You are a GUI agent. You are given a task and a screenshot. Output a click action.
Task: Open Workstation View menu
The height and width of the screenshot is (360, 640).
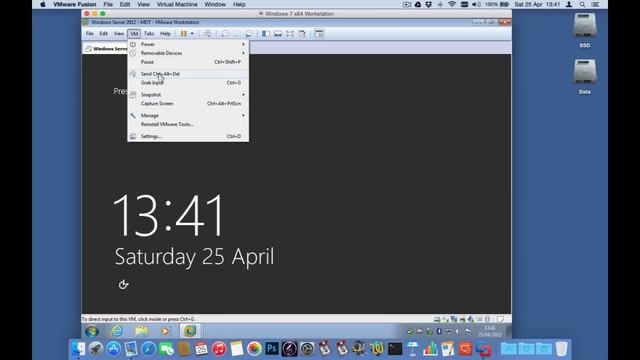click(x=119, y=33)
